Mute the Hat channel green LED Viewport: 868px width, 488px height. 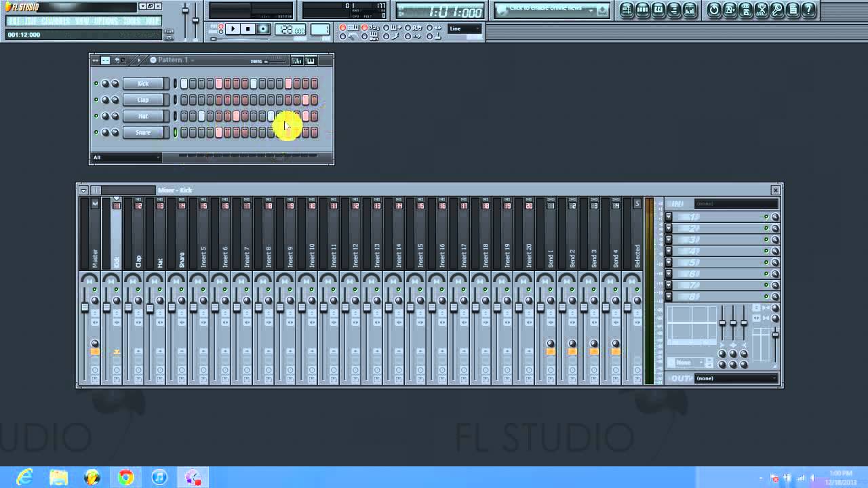96,116
